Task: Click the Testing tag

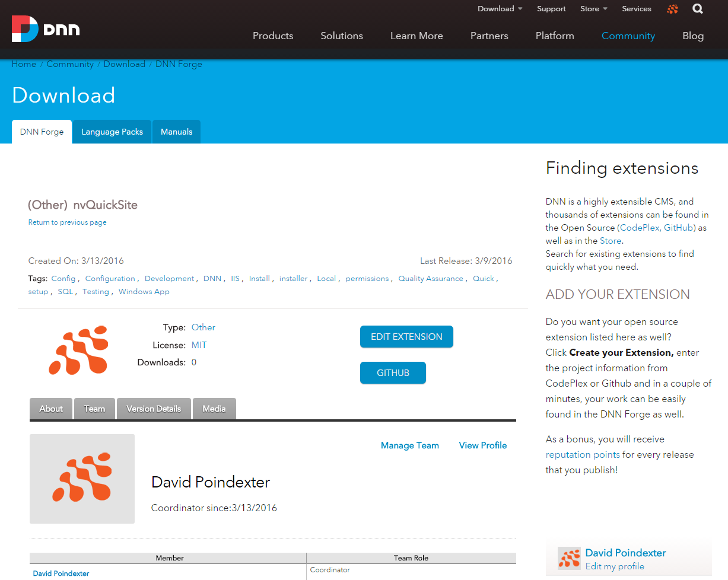Action: 96,291
